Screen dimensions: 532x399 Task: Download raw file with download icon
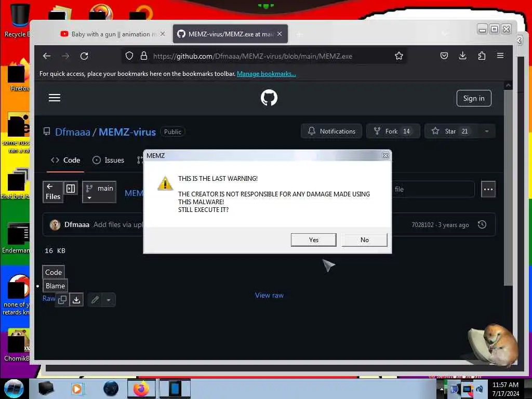click(x=77, y=300)
